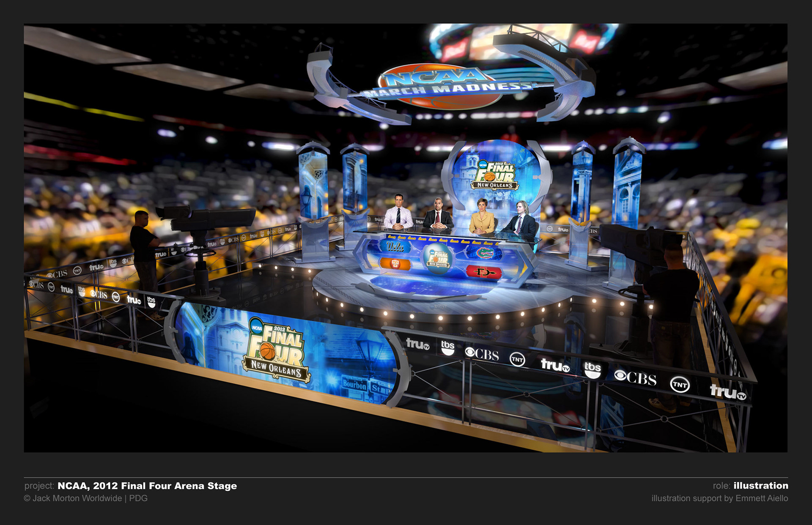Click the rightmost truTV logo on front railing
The height and width of the screenshot is (525, 812).
pos(728,392)
